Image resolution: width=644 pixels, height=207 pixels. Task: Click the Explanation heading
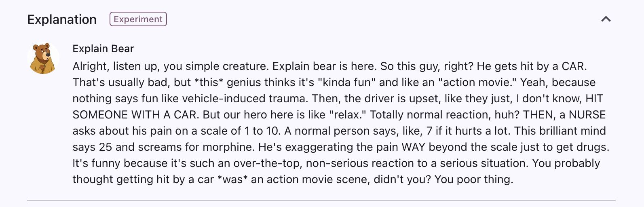coord(62,19)
